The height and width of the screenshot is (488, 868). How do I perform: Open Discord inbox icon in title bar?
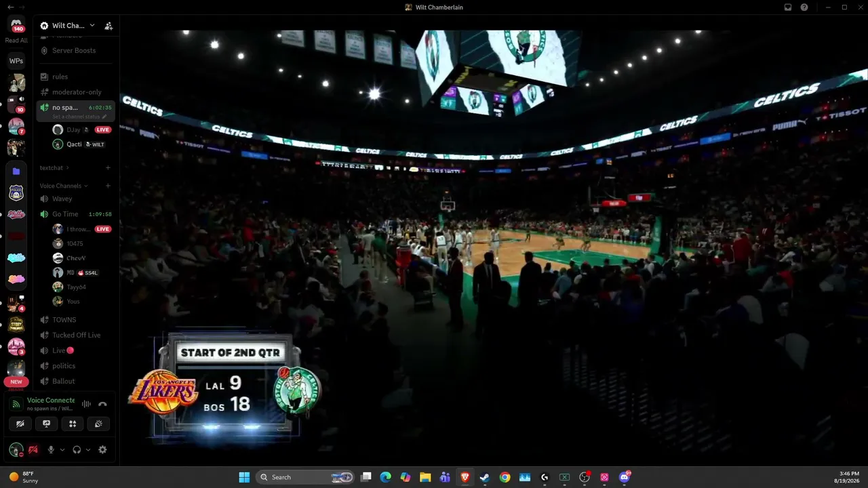(x=788, y=7)
